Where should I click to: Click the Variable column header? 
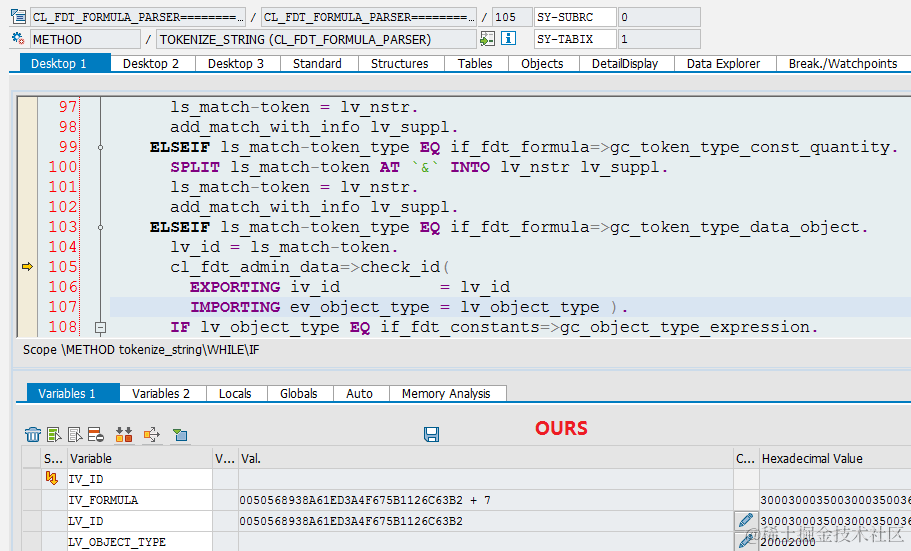(140, 459)
